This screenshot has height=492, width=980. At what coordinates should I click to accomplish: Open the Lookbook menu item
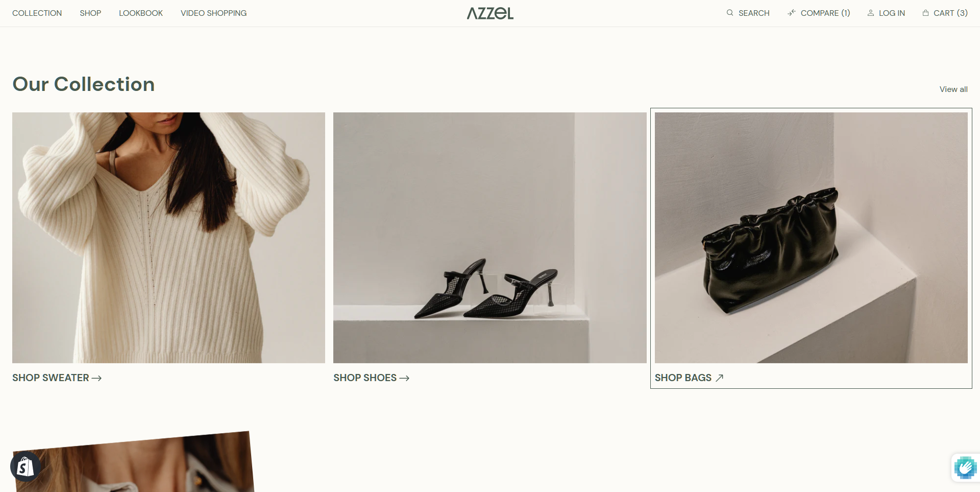(141, 13)
